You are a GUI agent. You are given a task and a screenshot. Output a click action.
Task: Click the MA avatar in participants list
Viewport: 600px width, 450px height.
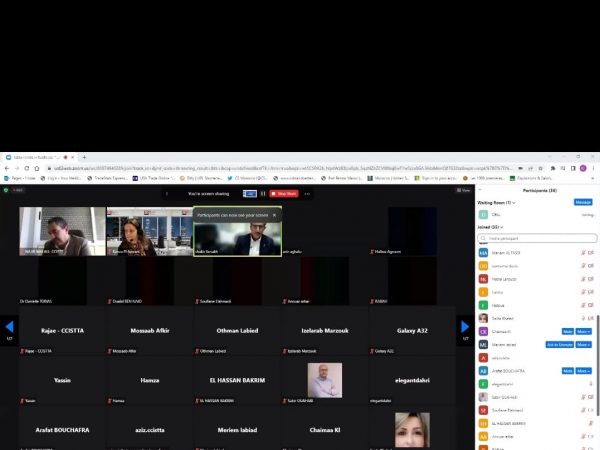click(x=483, y=253)
